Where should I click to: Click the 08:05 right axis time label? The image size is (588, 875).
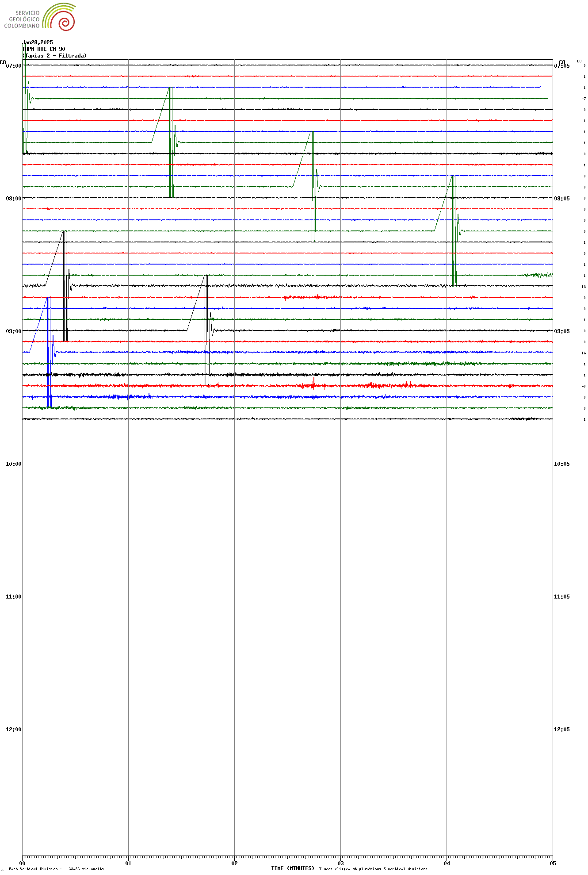click(562, 199)
